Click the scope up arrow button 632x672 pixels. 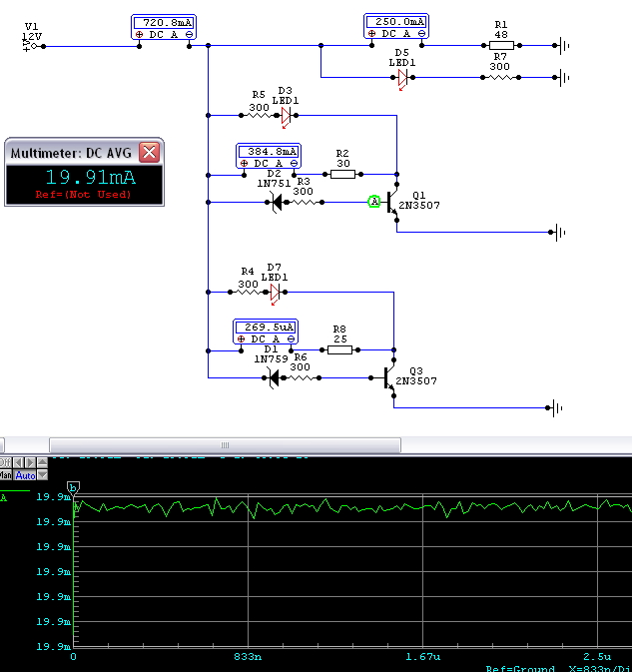42,463
